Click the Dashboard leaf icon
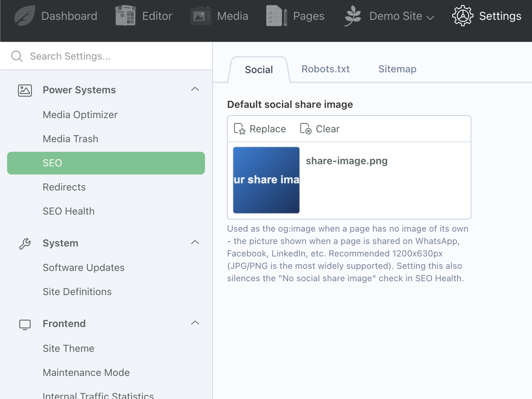Screen dimensions: 532x399 click(x=25, y=16)
